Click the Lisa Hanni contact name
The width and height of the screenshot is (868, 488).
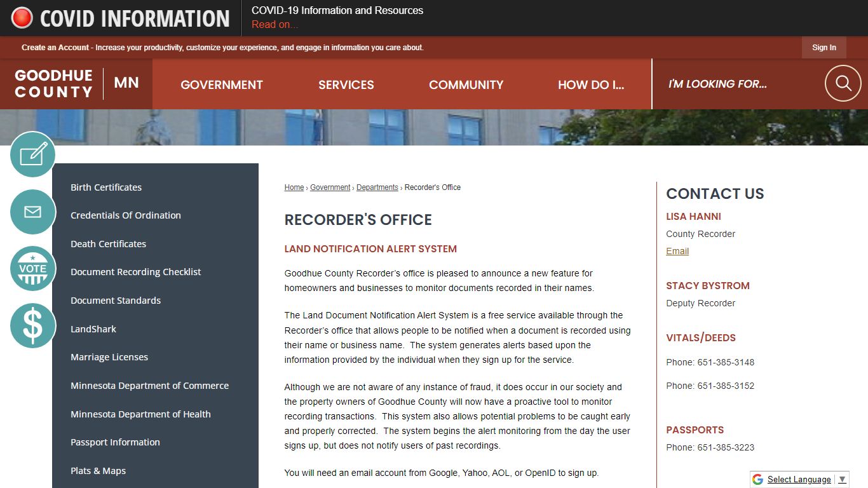click(693, 217)
